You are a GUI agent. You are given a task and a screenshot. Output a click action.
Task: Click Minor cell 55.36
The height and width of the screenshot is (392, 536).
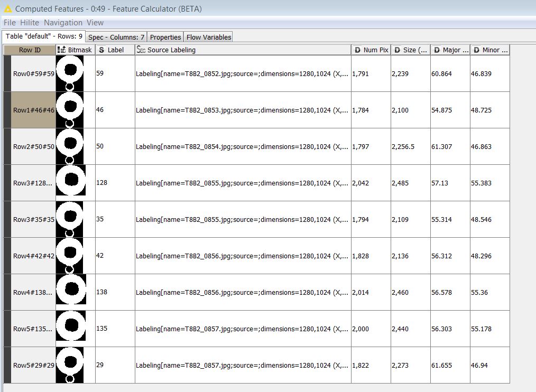(x=490, y=292)
